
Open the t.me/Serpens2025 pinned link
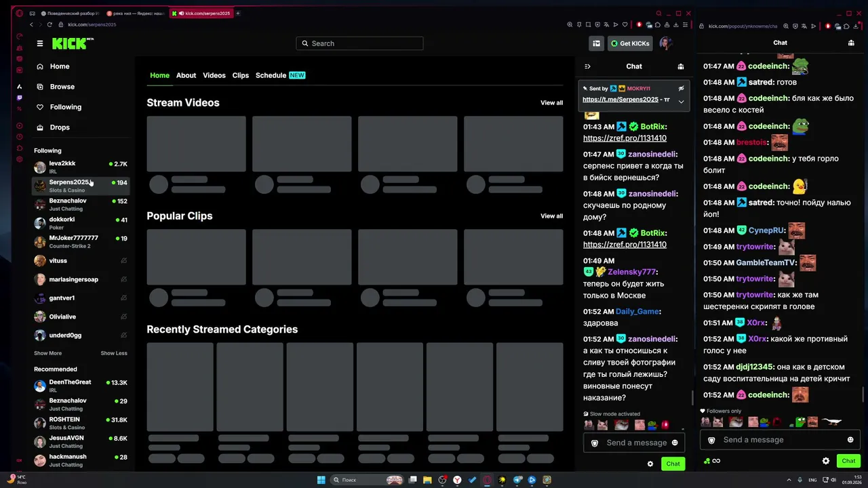pos(620,100)
